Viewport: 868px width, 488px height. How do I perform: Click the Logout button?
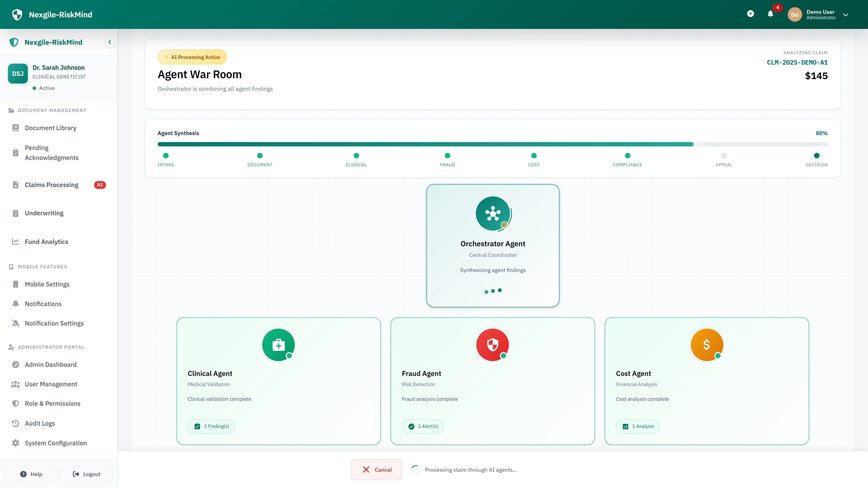pos(86,474)
